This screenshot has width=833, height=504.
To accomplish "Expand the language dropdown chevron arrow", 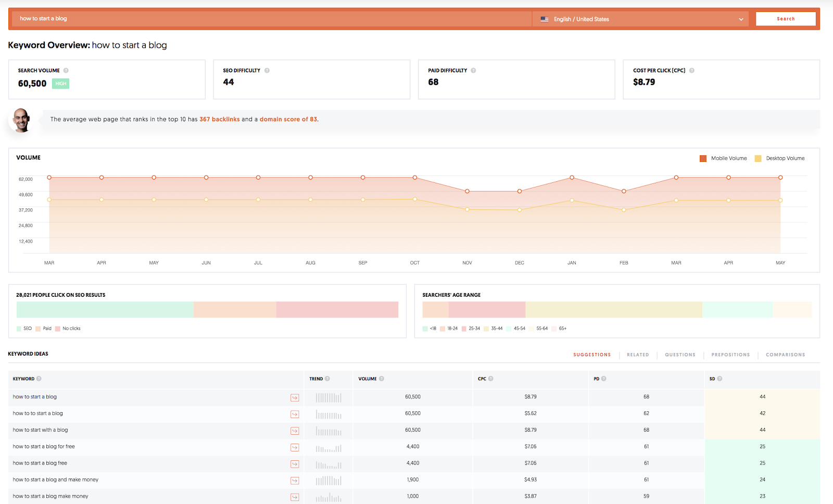I will (x=741, y=19).
